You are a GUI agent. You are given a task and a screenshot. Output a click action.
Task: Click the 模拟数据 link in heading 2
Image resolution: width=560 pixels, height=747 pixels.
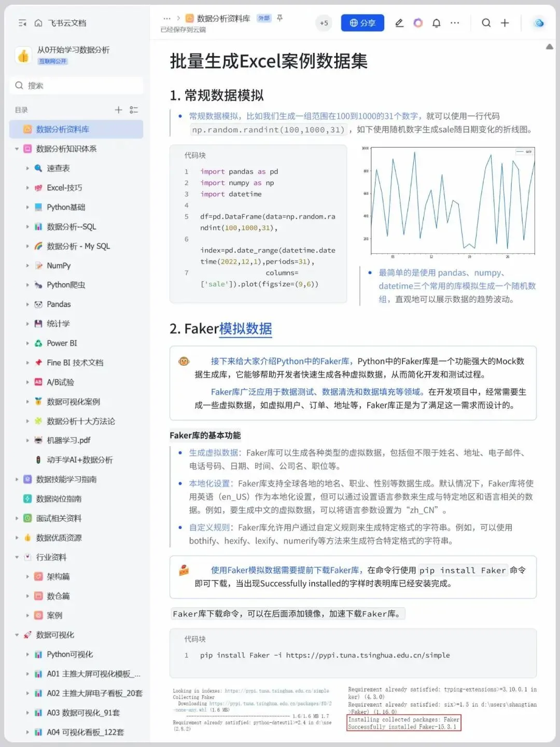click(245, 329)
